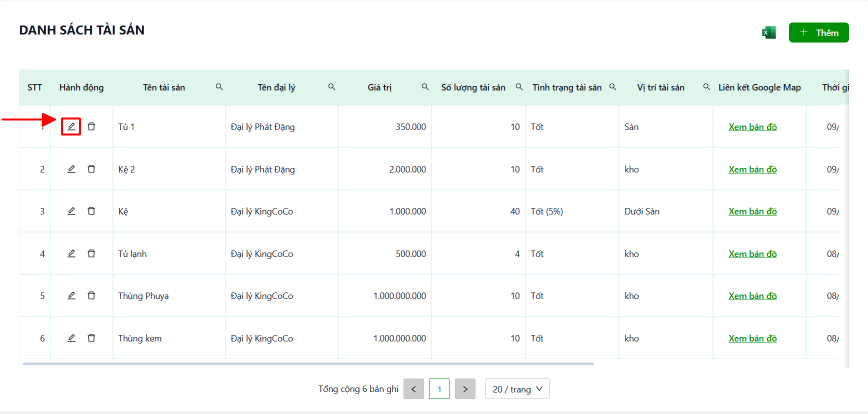Viewport: 868px width, 414px height.
Task: Click the Liên kết Google Map header
Action: [759, 87]
